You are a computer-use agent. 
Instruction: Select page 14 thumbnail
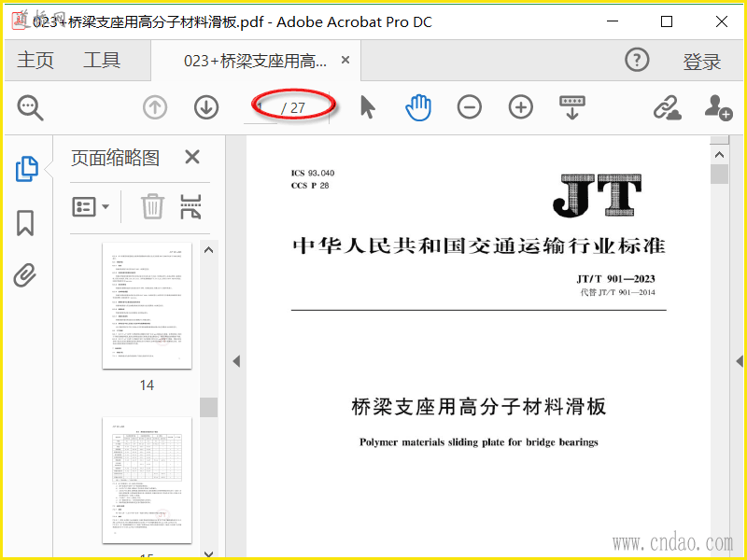[148, 306]
